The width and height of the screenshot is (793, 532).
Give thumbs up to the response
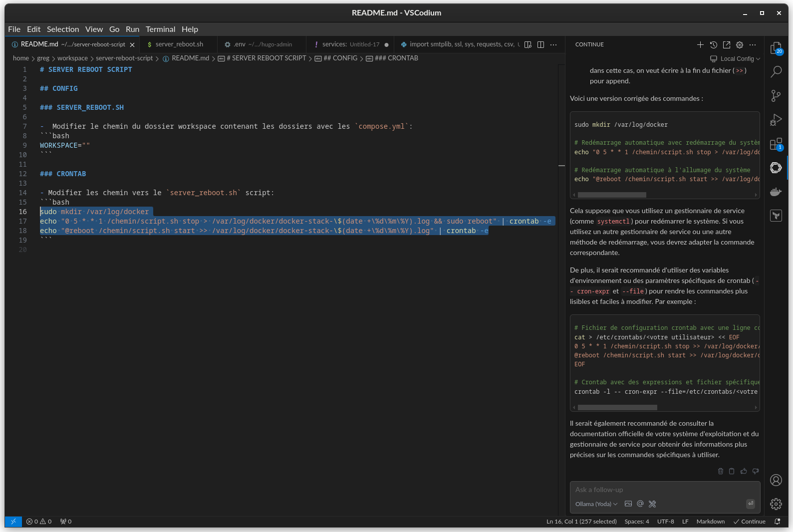click(744, 471)
